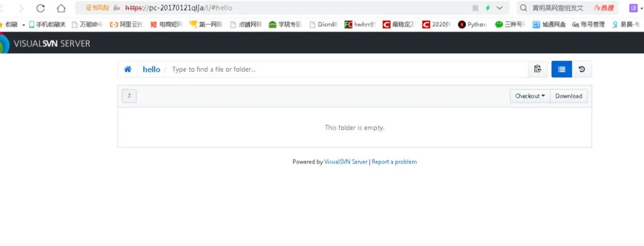Click the VisualSVN Server logo
This screenshot has height=246, width=644.
coord(48,44)
